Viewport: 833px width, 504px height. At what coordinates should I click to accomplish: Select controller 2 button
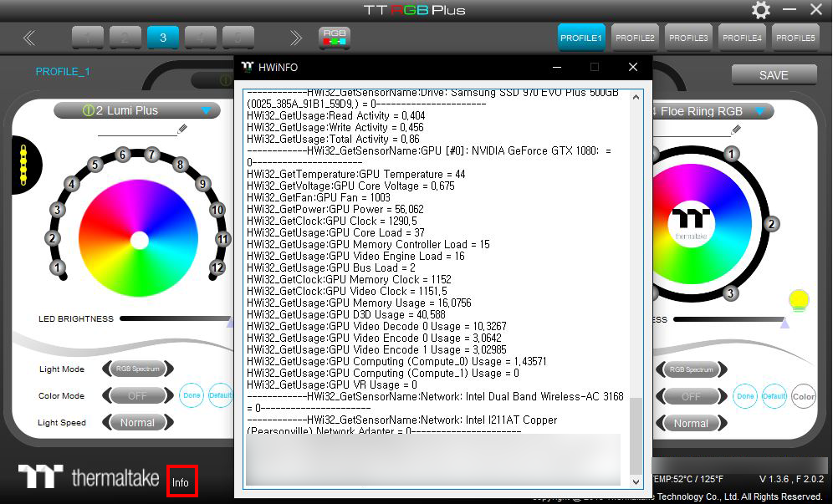click(125, 38)
